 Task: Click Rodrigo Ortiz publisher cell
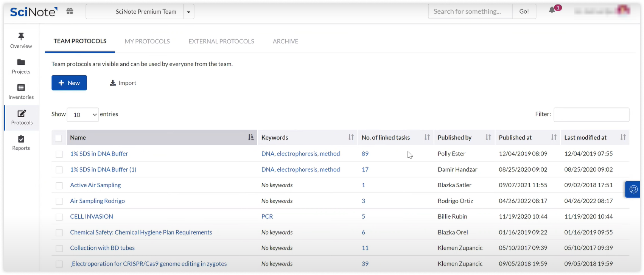456,201
